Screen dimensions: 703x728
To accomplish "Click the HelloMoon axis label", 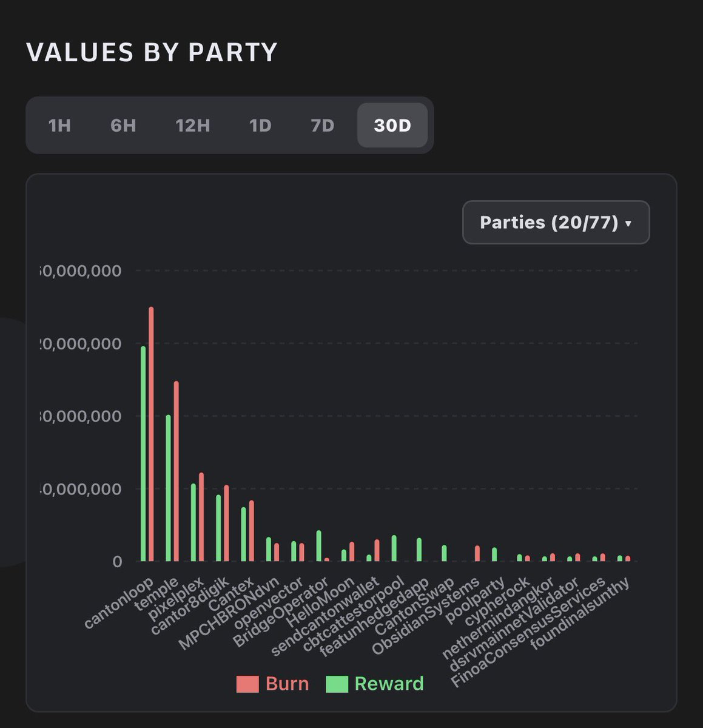I will (320, 602).
